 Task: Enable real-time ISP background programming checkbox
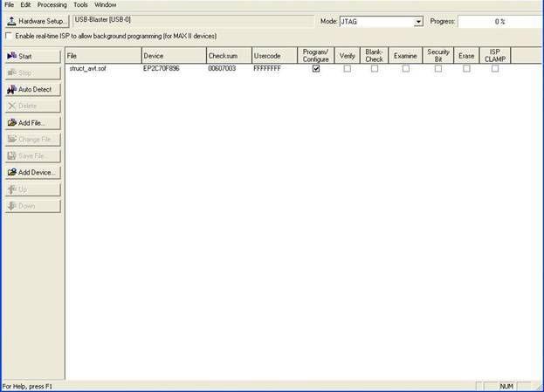tap(10, 36)
